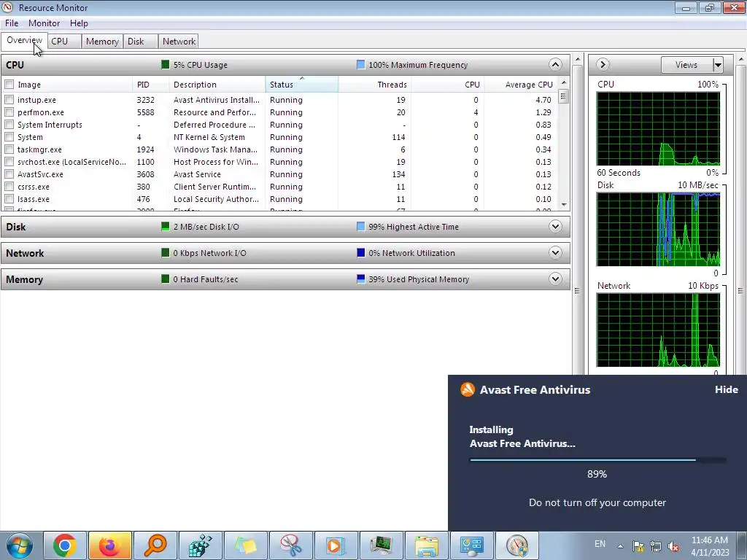This screenshot has width=747, height=560.
Task: Open the Control Panel taskbar icon
Action: 472,545
